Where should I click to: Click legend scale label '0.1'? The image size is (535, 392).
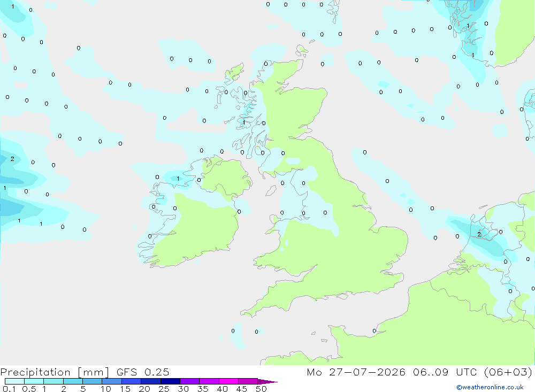pyautogui.click(x=9, y=389)
